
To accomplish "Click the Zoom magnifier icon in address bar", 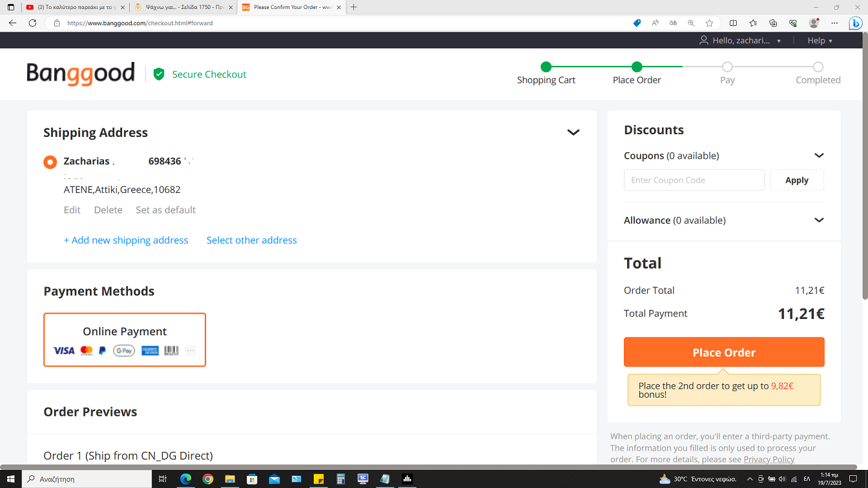I will click(x=691, y=23).
